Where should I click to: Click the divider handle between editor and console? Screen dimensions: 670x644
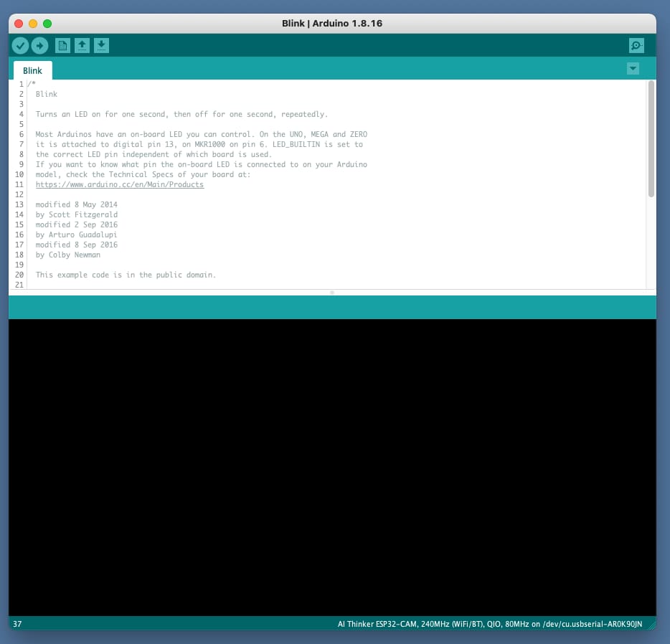click(331, 293)
